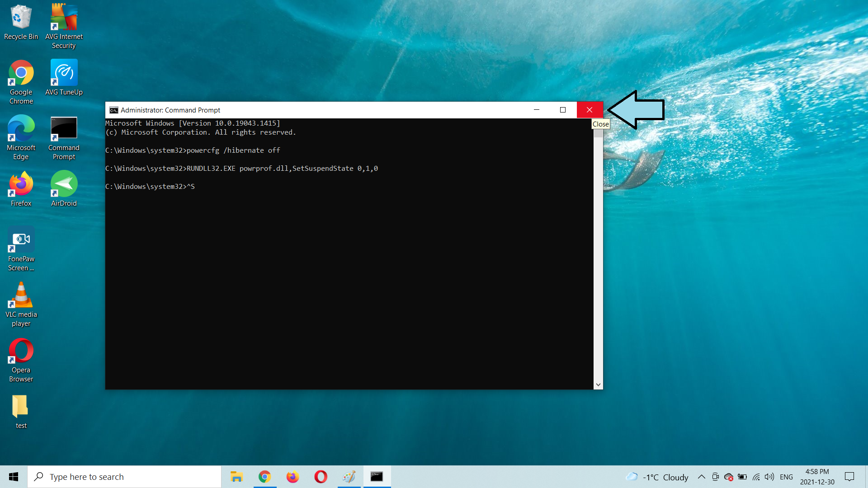Open the test folder on desktop

pos(21,407)
